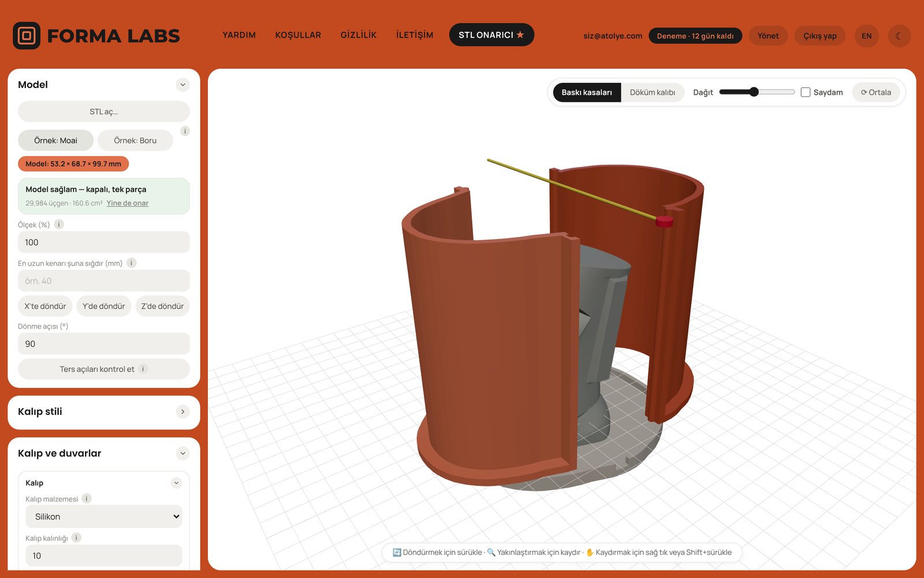This screenshot has width=924, height=578.
Task: Switch to Döküm kalıbı view
Action: point(653,92)
